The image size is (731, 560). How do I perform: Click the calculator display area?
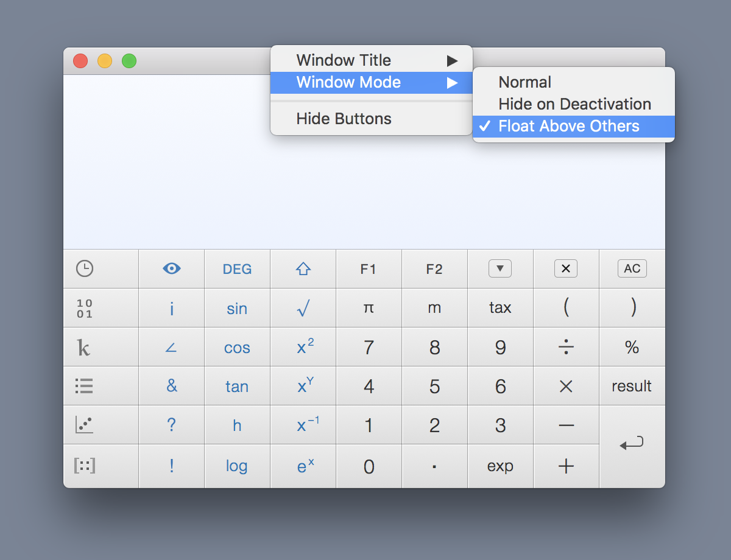364,162
